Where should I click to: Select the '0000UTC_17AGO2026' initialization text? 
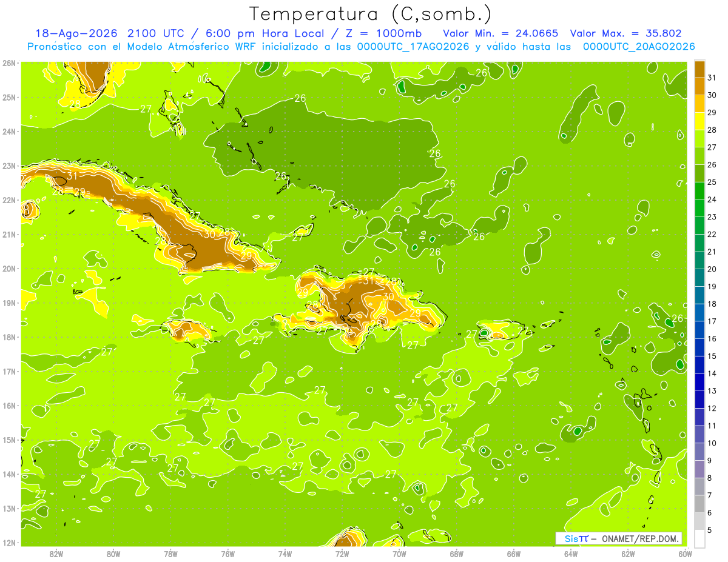click(413, 47)
